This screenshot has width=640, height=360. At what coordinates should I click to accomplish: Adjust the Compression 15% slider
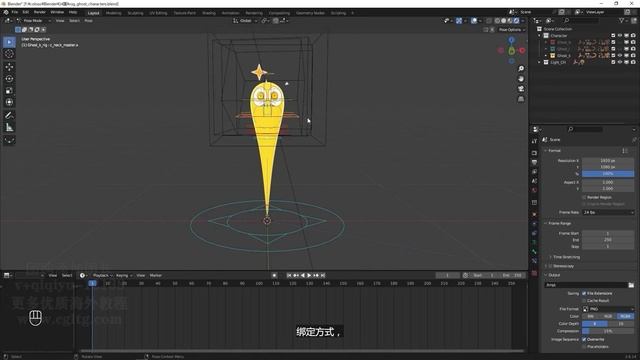tap(608, 331)
